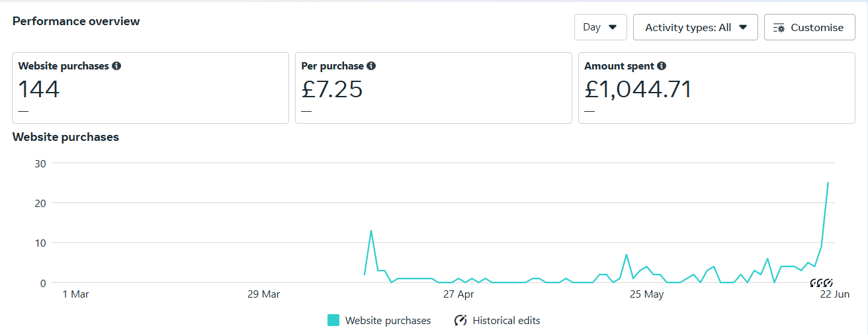Select the Website purchases metric card

151,88
